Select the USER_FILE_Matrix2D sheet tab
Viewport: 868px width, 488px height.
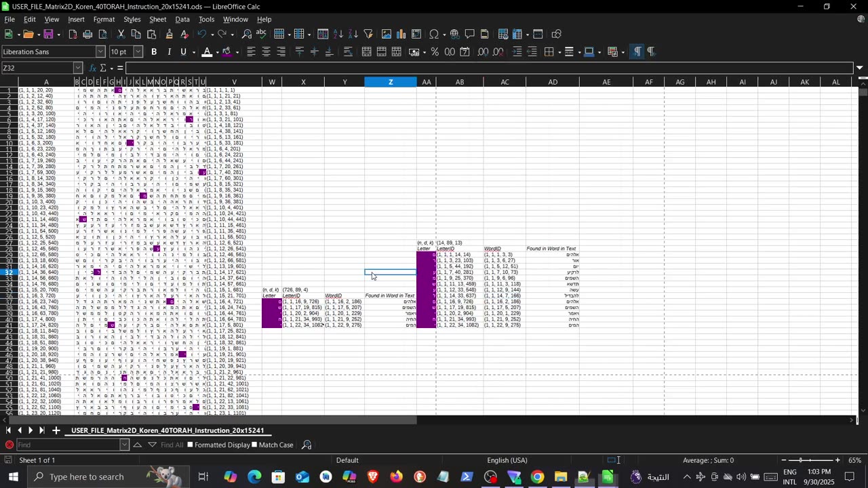(x=167, y=430)
